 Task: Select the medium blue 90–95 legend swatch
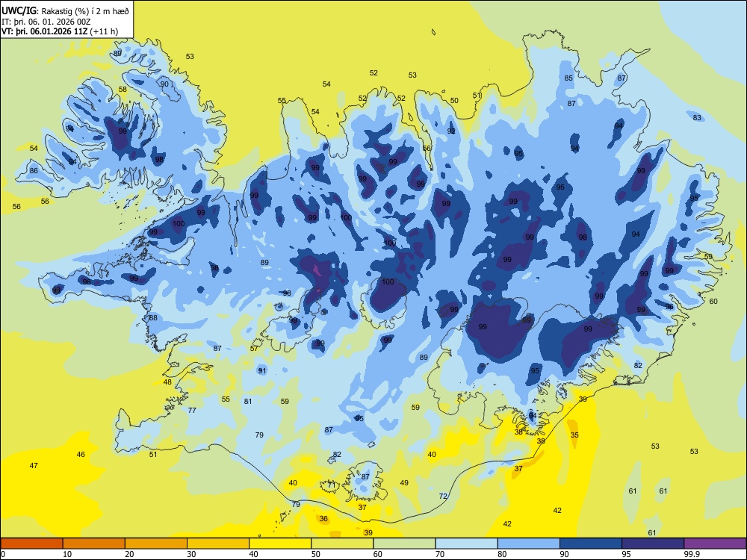[591, 544]
